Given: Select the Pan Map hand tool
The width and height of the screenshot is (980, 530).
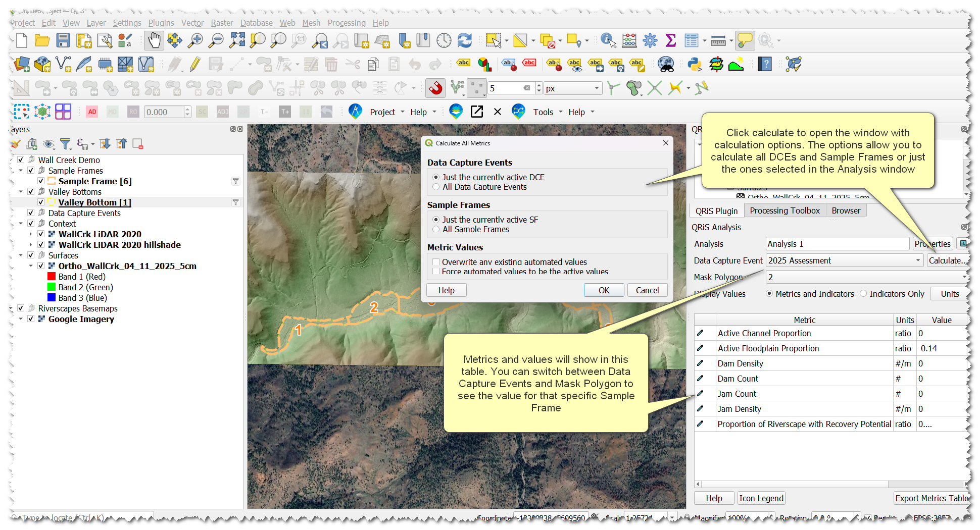Looking at the screenshot, I should [x=154, y=40].
